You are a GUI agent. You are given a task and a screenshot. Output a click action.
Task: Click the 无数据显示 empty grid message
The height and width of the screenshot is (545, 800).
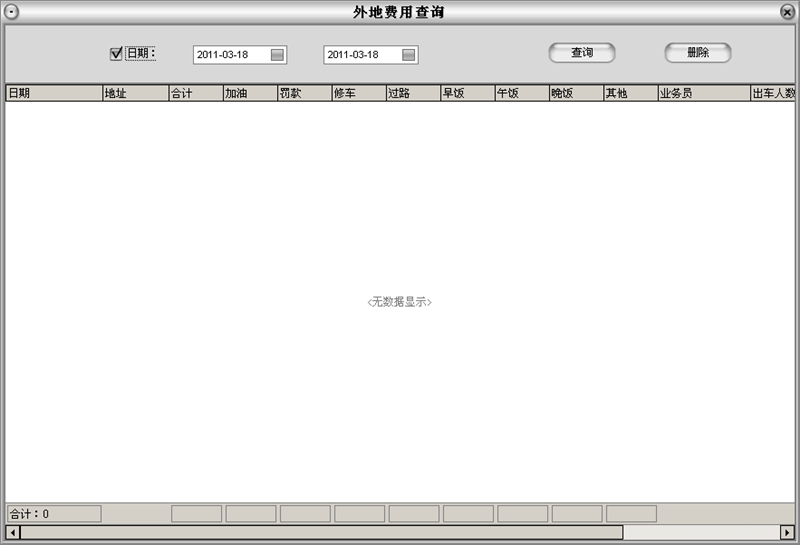399,302
